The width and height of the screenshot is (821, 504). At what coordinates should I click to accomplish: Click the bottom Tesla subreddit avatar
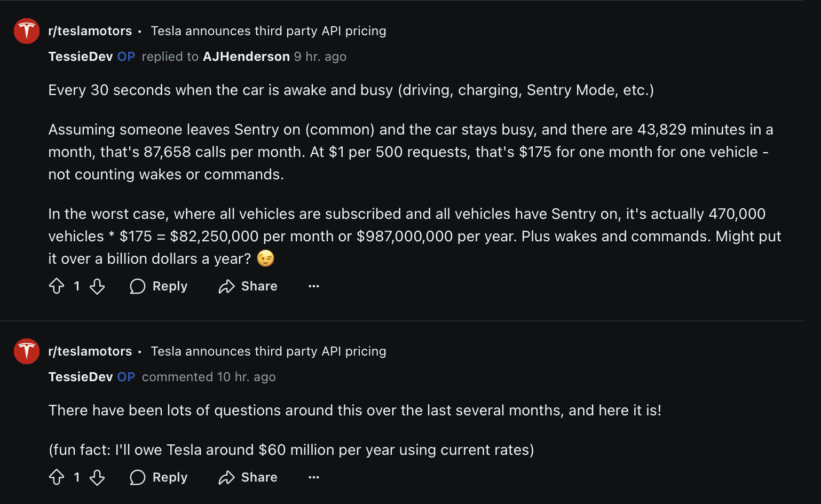27,351
